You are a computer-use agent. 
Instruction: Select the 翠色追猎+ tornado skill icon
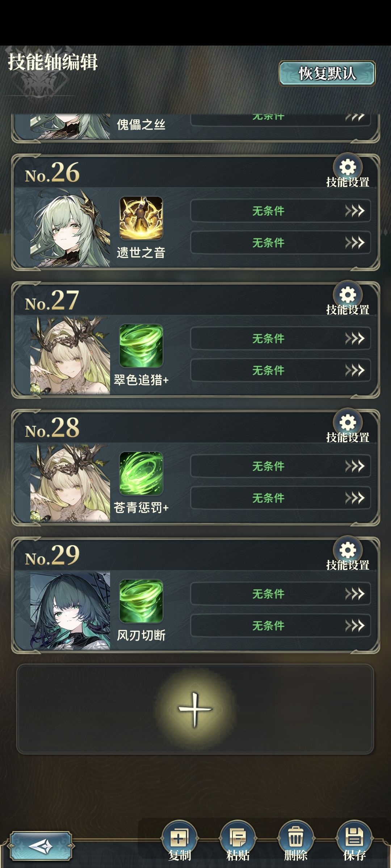(141, 346)
